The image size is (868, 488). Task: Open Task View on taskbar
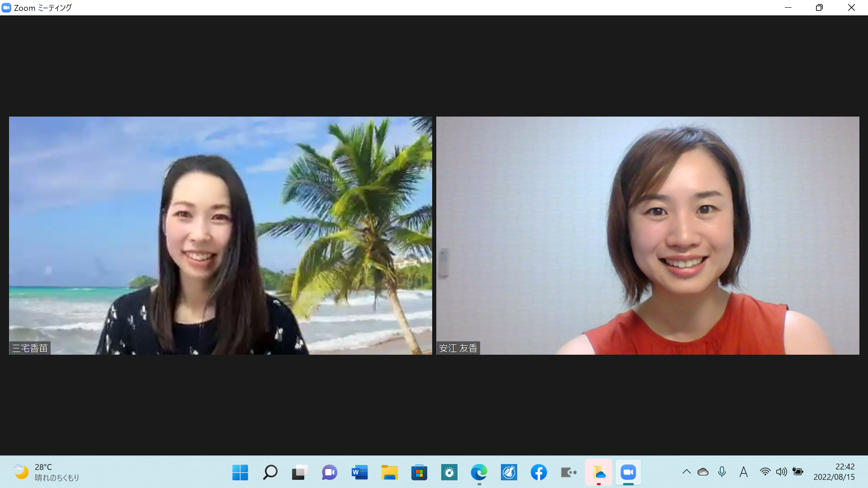(x=300, y=473)
